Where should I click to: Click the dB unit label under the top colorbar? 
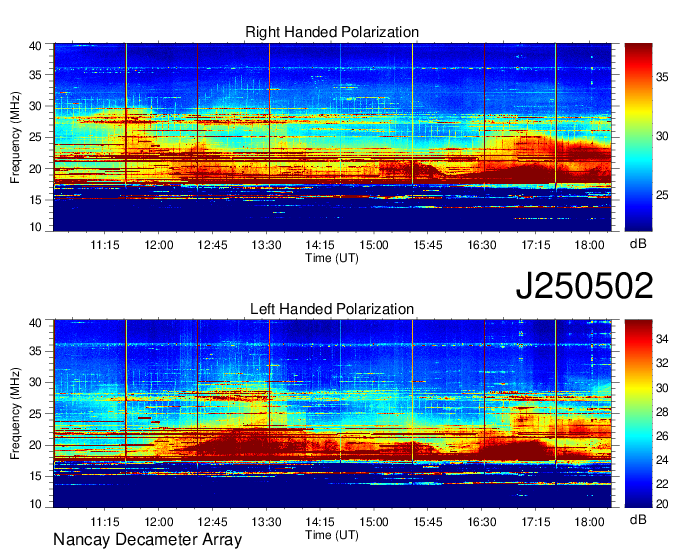tap(638, 244)
